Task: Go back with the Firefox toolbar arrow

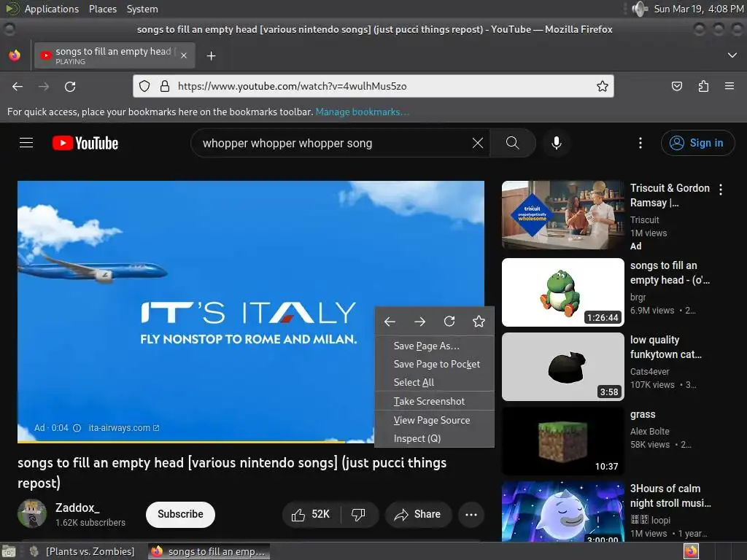Action: (x=18, y=86)
